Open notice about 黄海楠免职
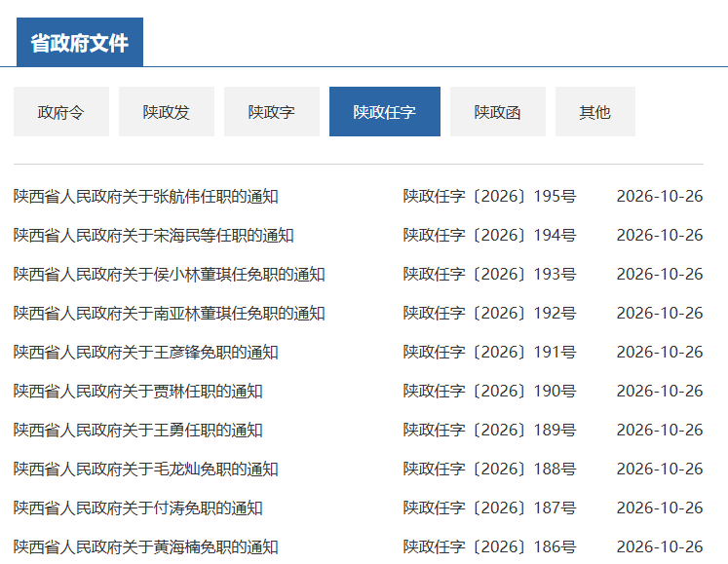The width and height of the screenshot is (728, 564). 146,547
